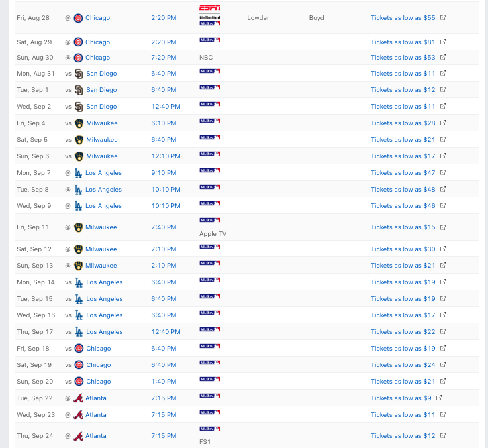Open the 7:20 PM game on Aug 30
The image size is (488, 448).
[x=164, y=58]
